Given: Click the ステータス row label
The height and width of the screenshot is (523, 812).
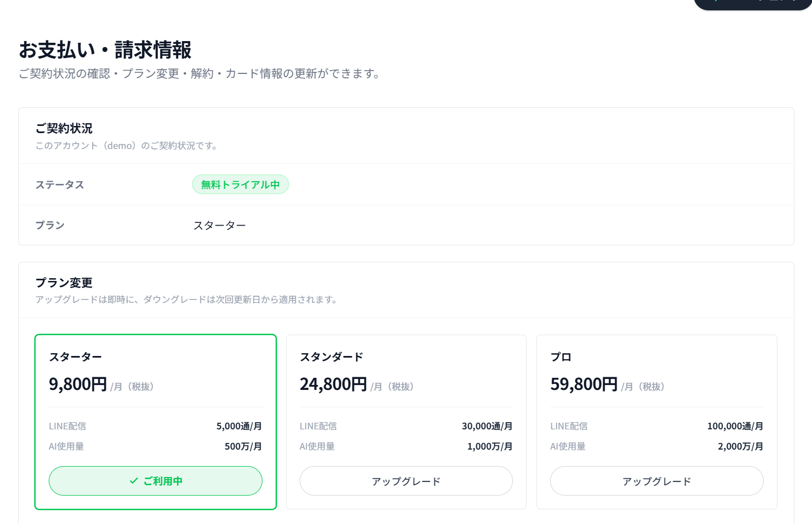Looking at the screenshot, I should tap(60, 185).
